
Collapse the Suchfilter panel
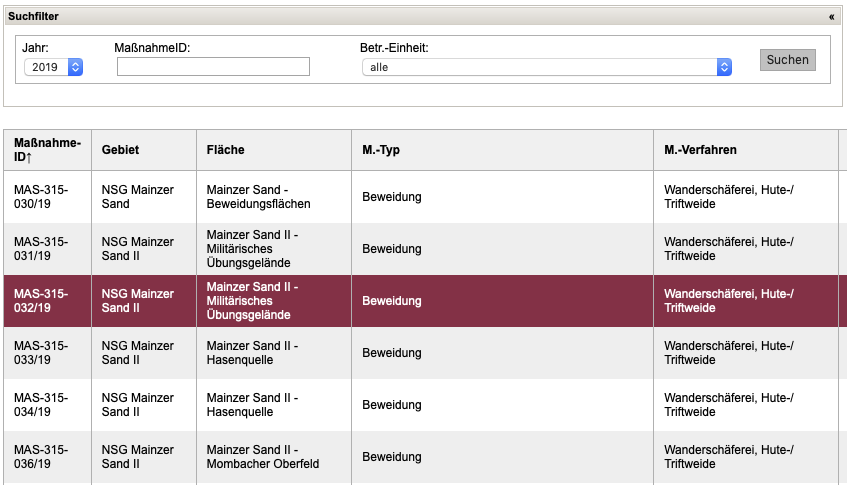[831, 16]
